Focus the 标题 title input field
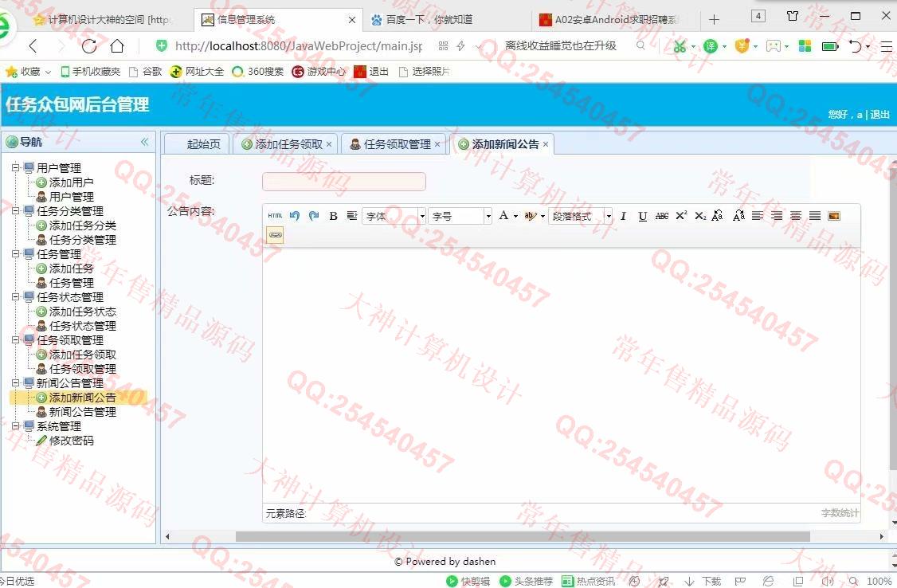Image resolution: width=897 pixels, height=588 pixels. (x=344, y=182)
